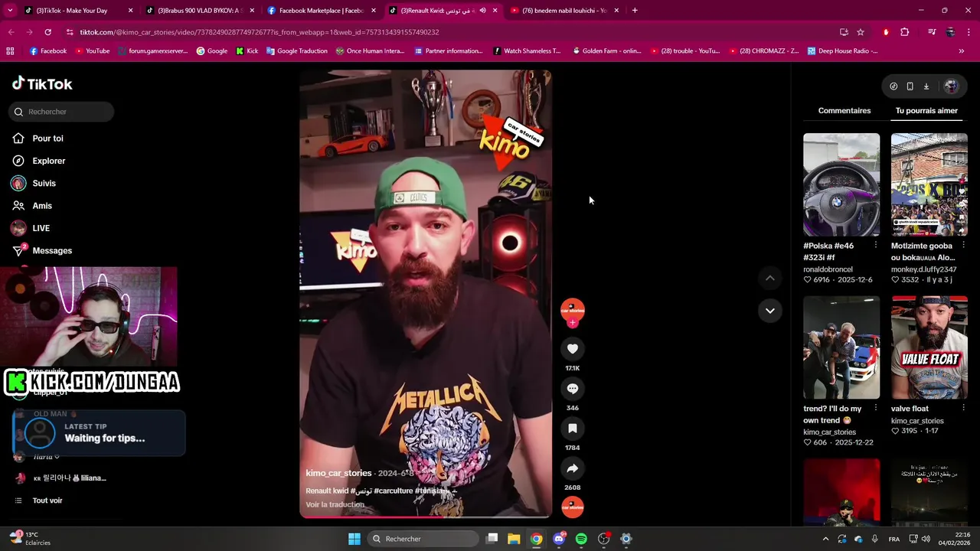The image size is (980, 551).
Task: Open the tab search dropdown
Action: click(10, 11)
